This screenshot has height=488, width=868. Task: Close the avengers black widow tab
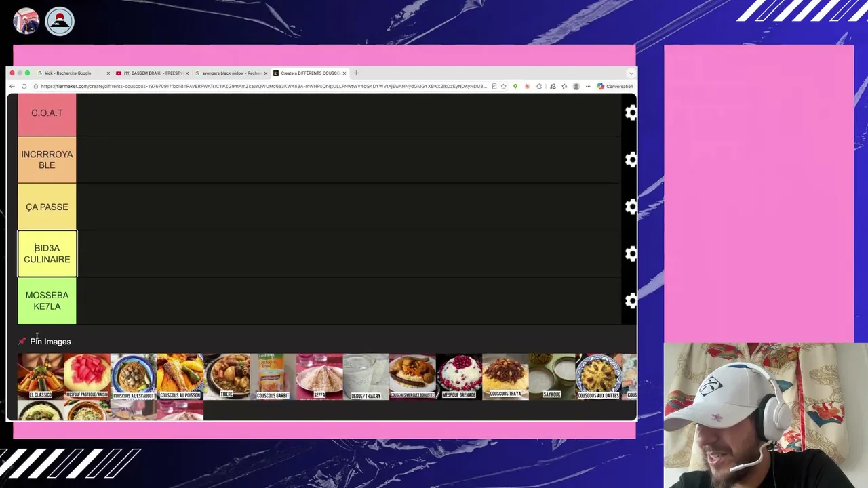pyautogui.click(x=266, y=73)
